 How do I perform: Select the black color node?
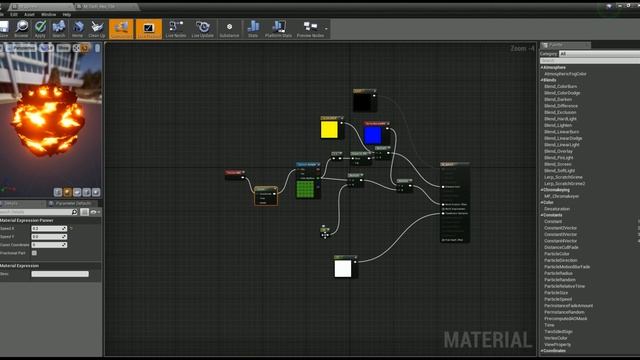coord(364,100)
